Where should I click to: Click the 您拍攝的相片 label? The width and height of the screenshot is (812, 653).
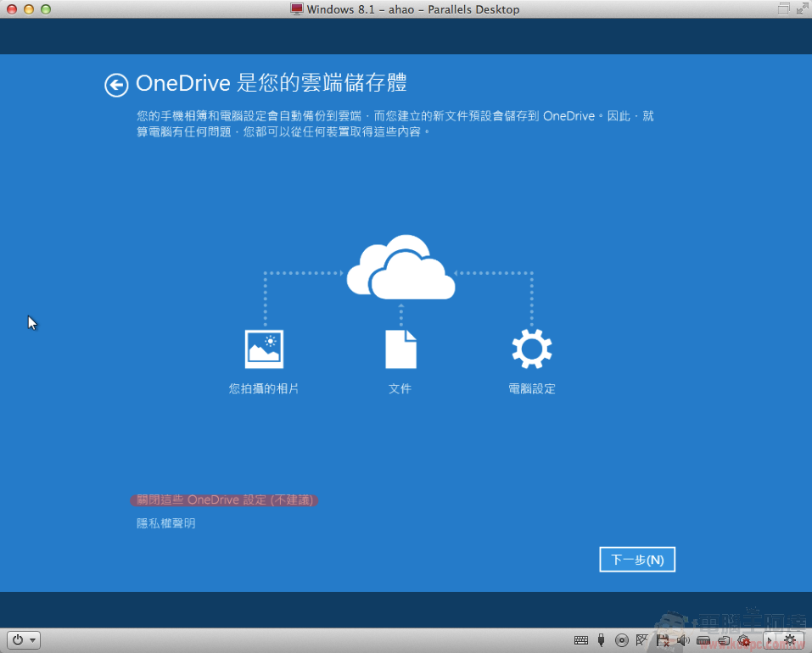264,388
